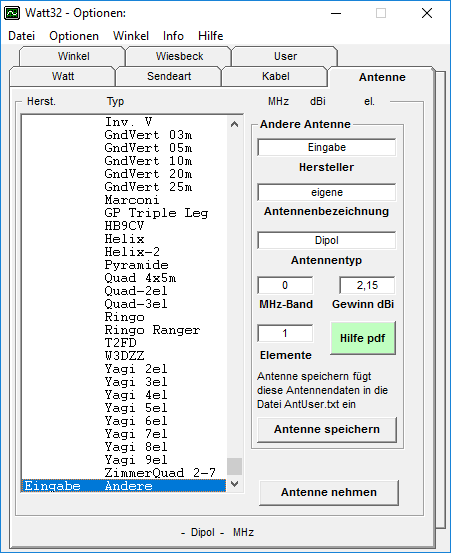Open the Hilfe menu
The height and width of the screenshot is (553, 451).
coord(211,36)
